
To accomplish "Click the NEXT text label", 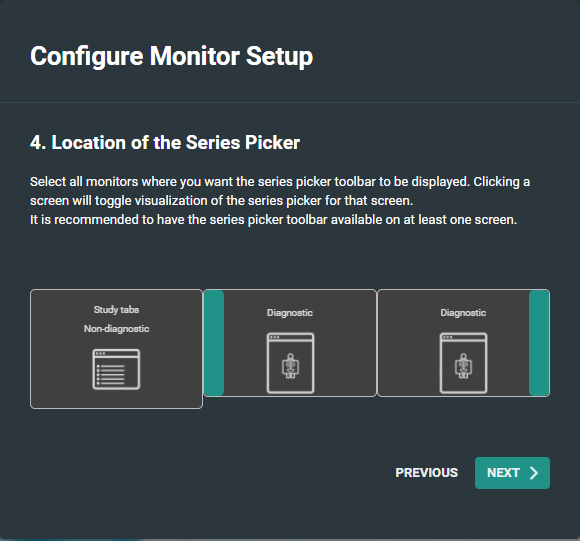I will [x=503, y=473].
